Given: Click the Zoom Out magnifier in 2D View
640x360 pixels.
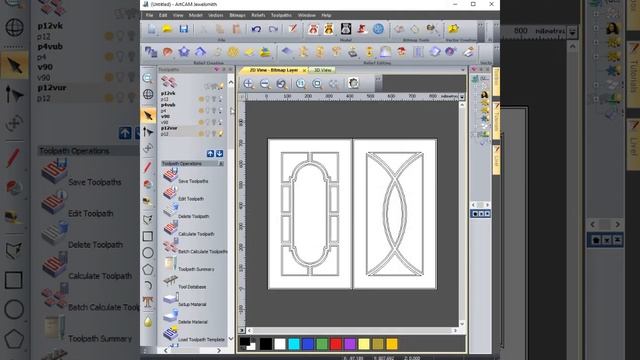Looking at the screenshot, I should (265, 84).
